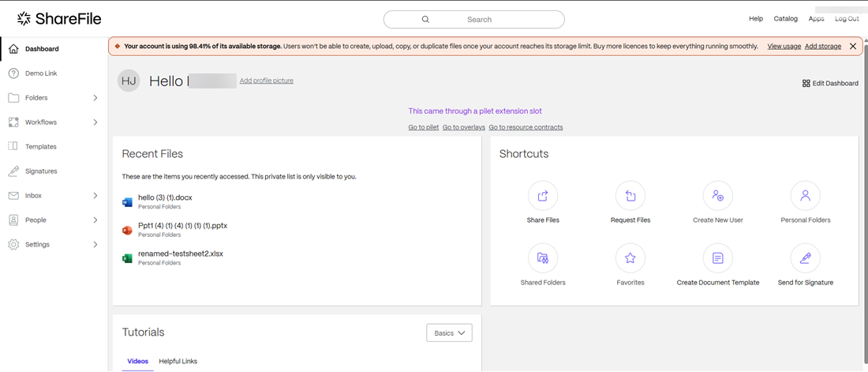The image size is (868, 372).
Task: Click the Settings gear icon
Action: [14, 245]
